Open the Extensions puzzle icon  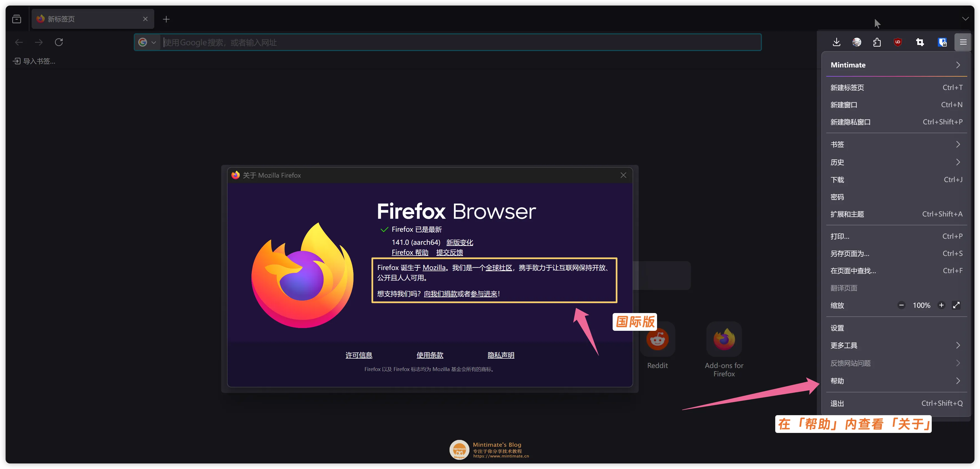[x=877, y=42]
